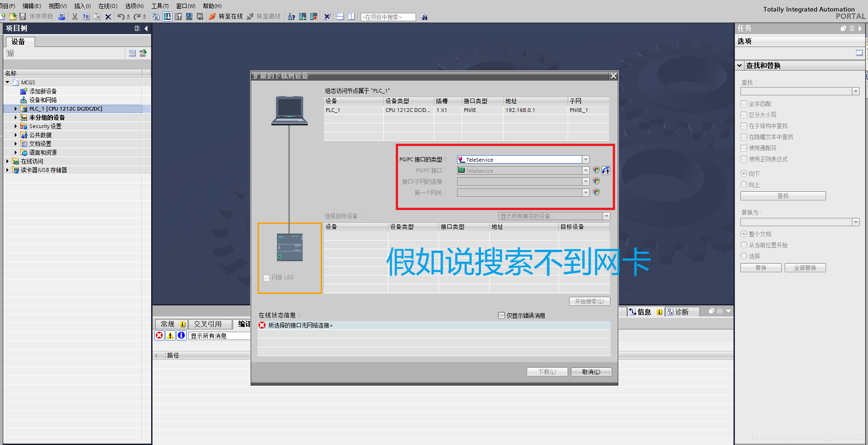The height and width of the screenshot is (445, 868).
Task: Click the stop CPU icon
Action: pyautogui.click(x=314, y=17)
